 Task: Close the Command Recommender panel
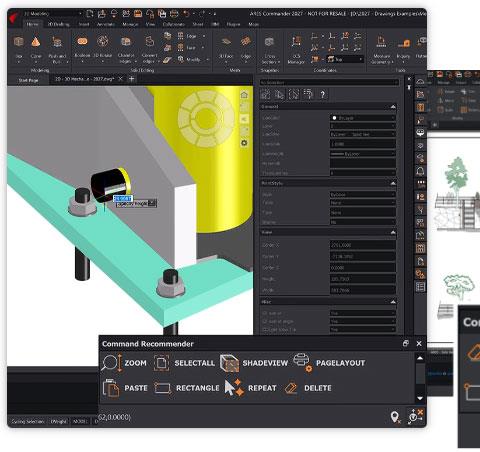coord(419,343)
